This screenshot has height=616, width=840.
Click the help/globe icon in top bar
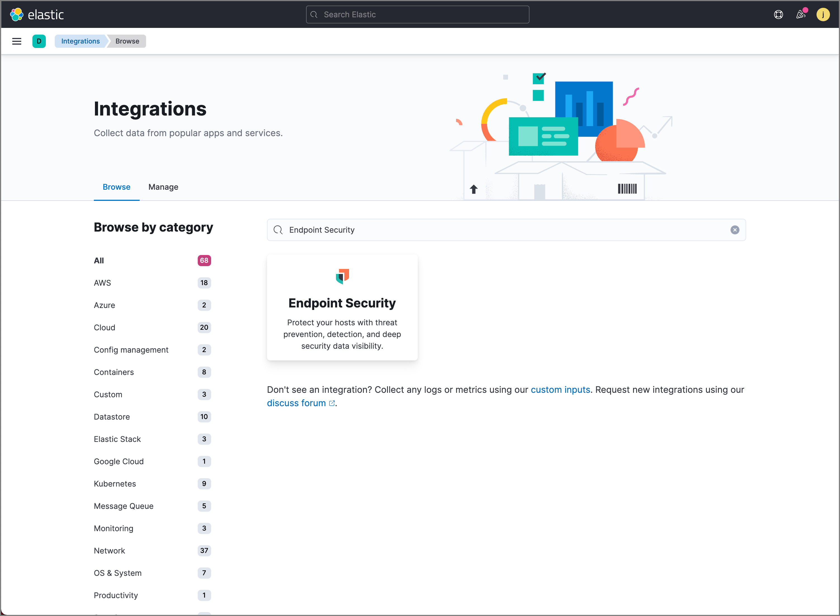tap(778, 14)
